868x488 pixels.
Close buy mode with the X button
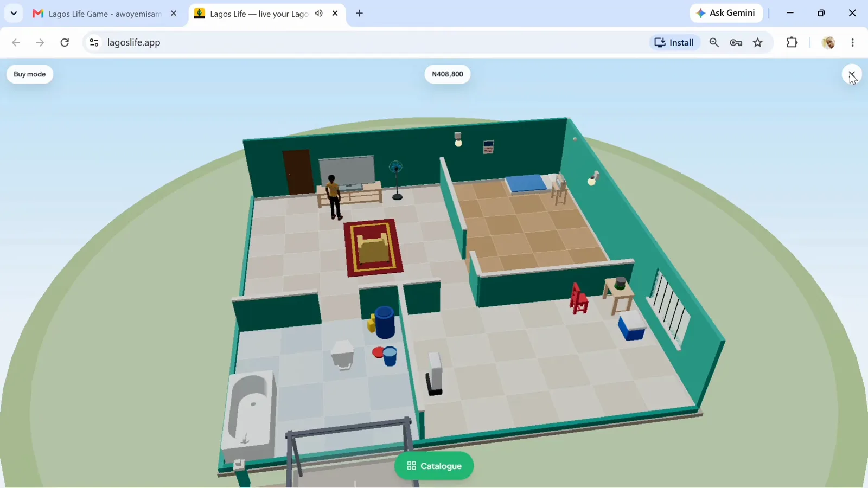[x=852, y=74]
